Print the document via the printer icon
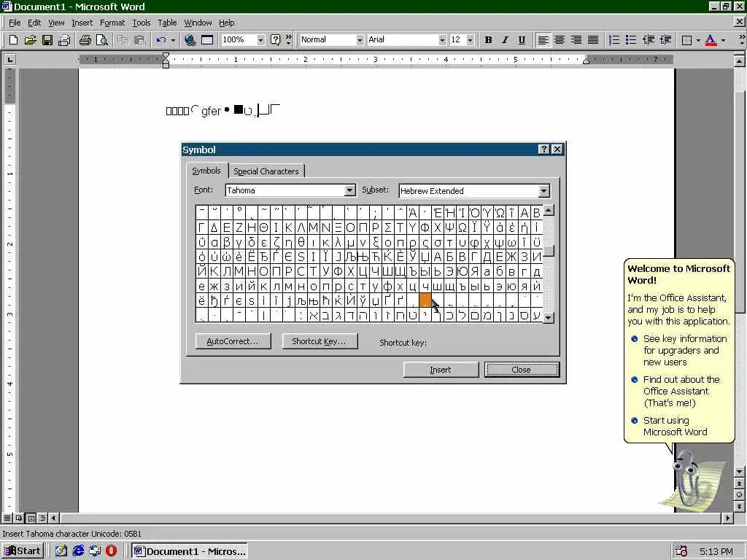 [x=85, y=40]
